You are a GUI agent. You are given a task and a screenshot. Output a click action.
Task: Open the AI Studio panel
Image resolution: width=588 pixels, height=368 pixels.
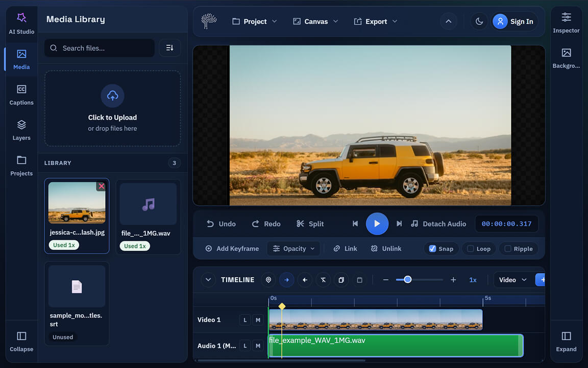tap(21, 24)
